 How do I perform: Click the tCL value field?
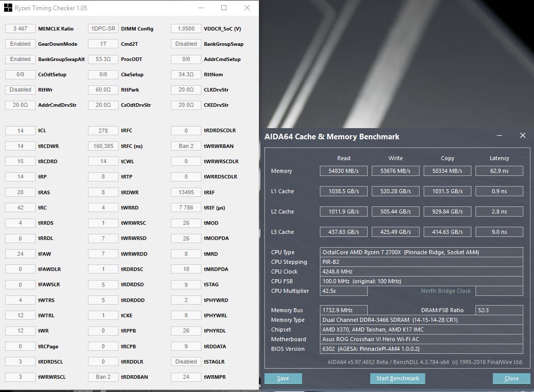click(20, 131)
